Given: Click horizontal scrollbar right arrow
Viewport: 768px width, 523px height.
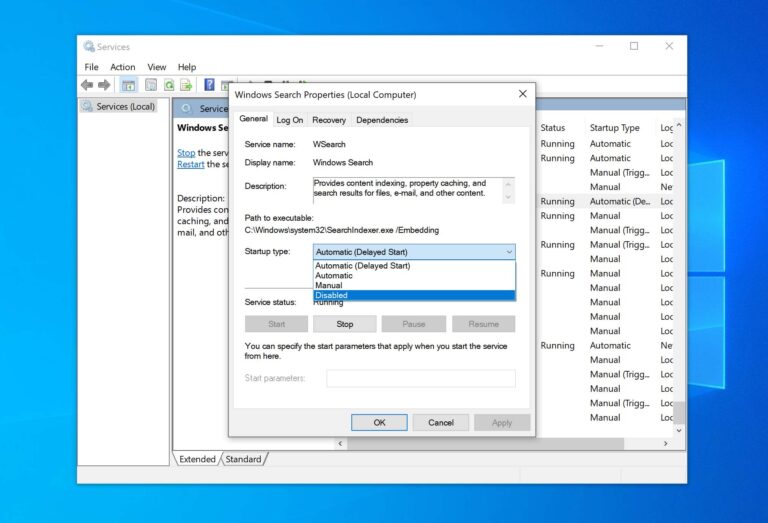Looking at the screenshot, I should point(665,444).
